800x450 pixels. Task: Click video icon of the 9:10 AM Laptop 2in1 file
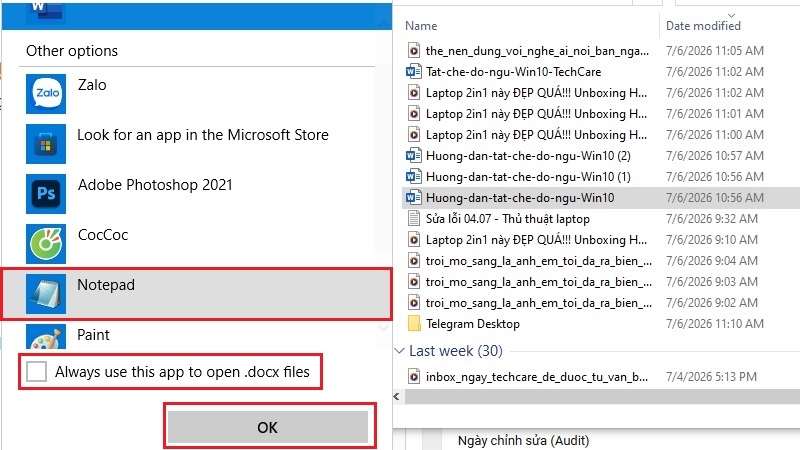click(x=413, y=239)
